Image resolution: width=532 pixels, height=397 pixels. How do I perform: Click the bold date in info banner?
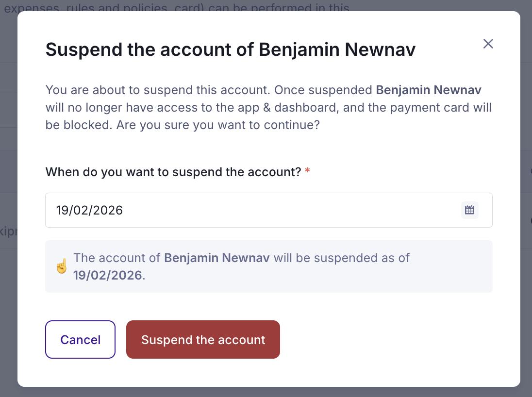pos(108,276)
